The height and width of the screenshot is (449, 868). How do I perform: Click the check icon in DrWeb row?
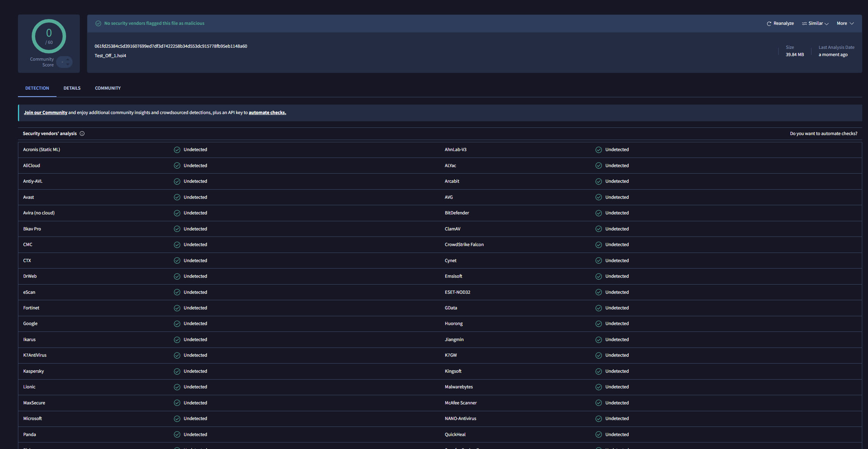point(177,276)
